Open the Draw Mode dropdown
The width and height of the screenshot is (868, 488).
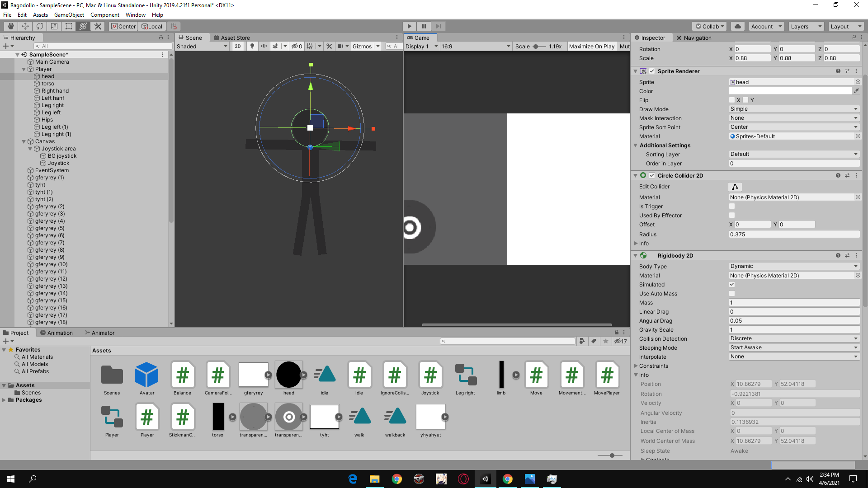click(x=794, y=109)
